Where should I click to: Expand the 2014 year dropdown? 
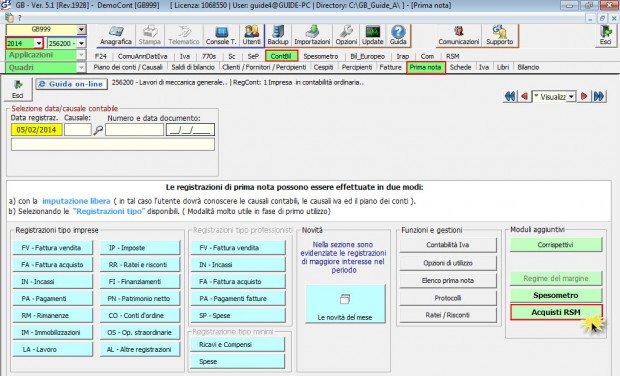(x=39, y=43)
